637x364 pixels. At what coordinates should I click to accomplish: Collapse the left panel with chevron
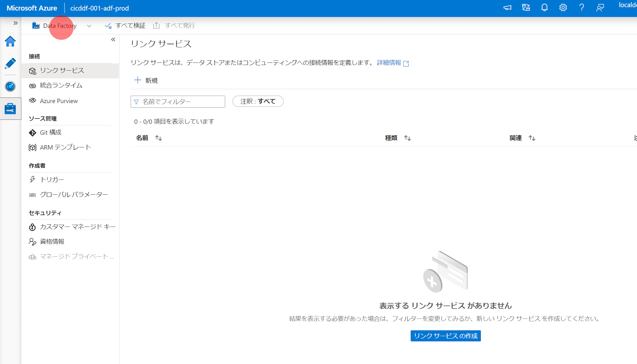point(113,39)
